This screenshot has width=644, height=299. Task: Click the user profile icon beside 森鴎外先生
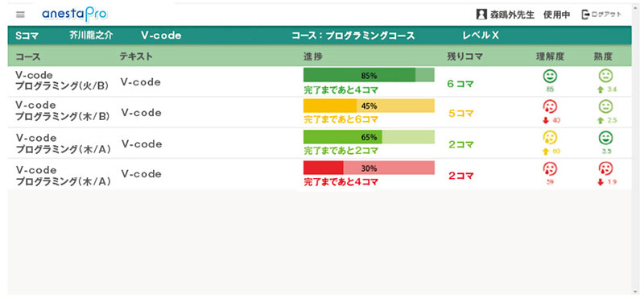pyautogui.click(x=481, y=15)
